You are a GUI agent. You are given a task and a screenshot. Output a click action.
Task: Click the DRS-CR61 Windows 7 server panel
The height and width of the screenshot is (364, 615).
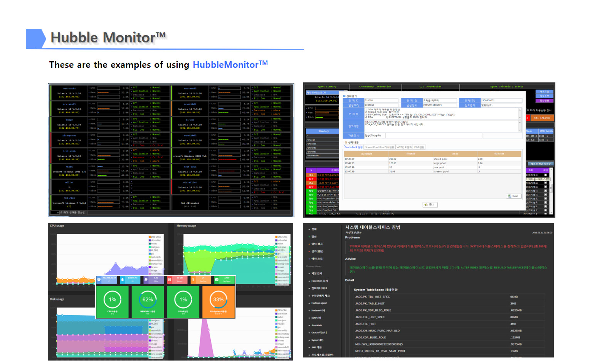click(x=110, y=203)
